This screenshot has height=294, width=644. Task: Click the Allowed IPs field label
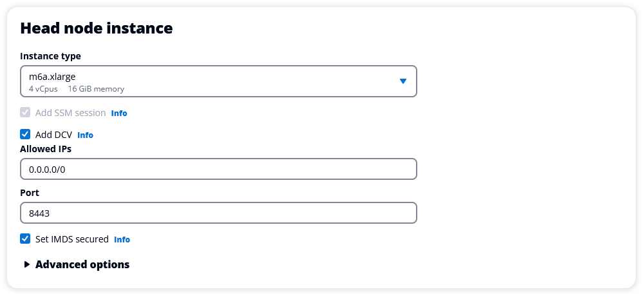point(46,149)
